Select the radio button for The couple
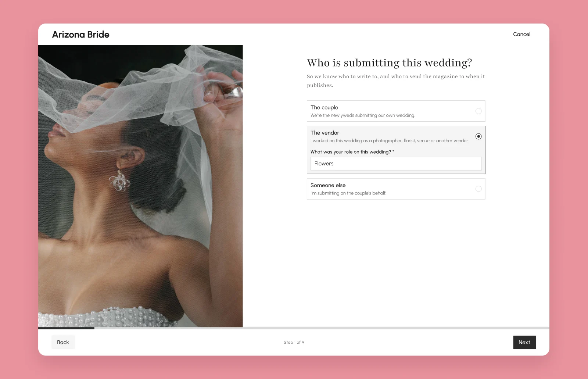The height and width of the screenshot is (379, 588). (x=478, y=111)
